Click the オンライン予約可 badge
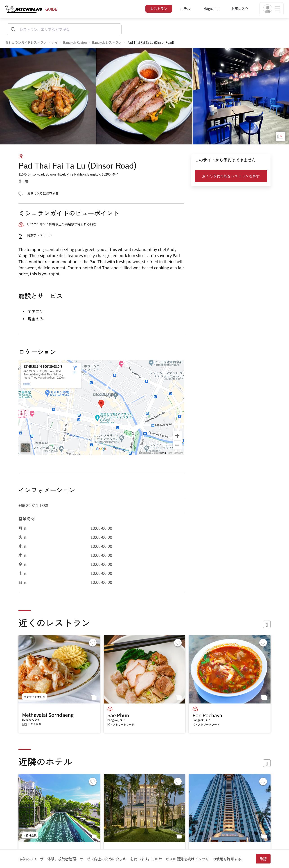289x868 pixels. coord(34,697)
